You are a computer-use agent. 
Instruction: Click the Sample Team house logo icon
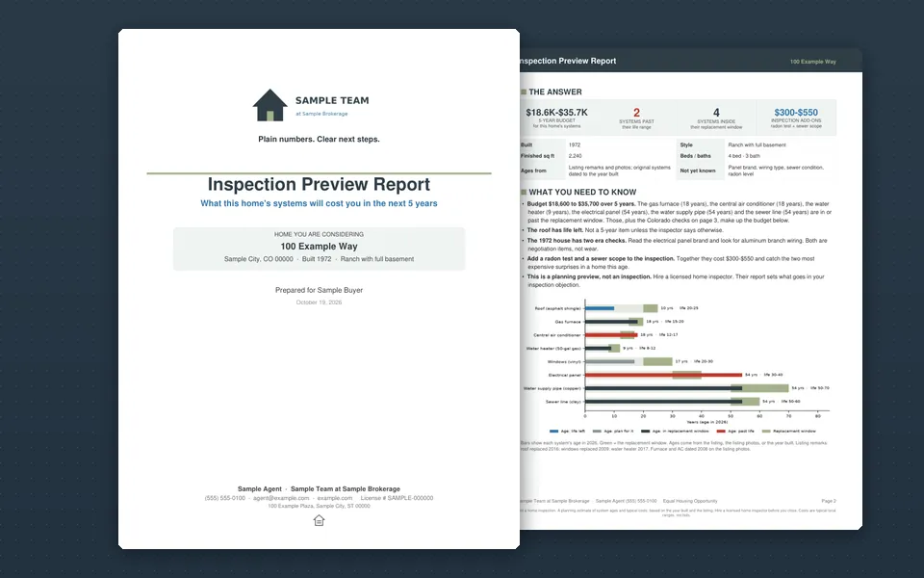tap(269, 106)
